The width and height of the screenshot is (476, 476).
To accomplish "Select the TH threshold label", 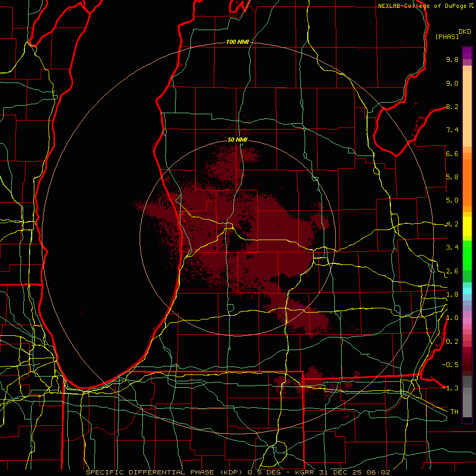I will pyautogui.click(x=454, y=411).
